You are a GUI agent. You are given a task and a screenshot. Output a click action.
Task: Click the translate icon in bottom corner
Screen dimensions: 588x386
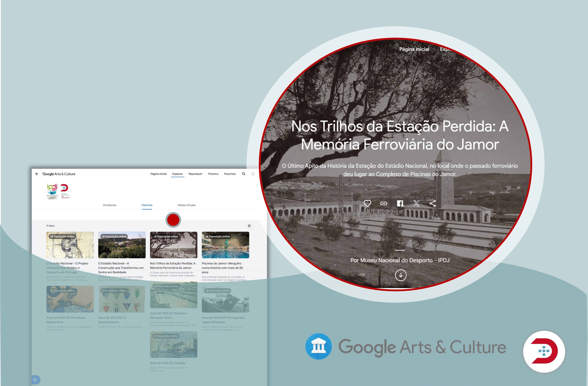[35, 380]
